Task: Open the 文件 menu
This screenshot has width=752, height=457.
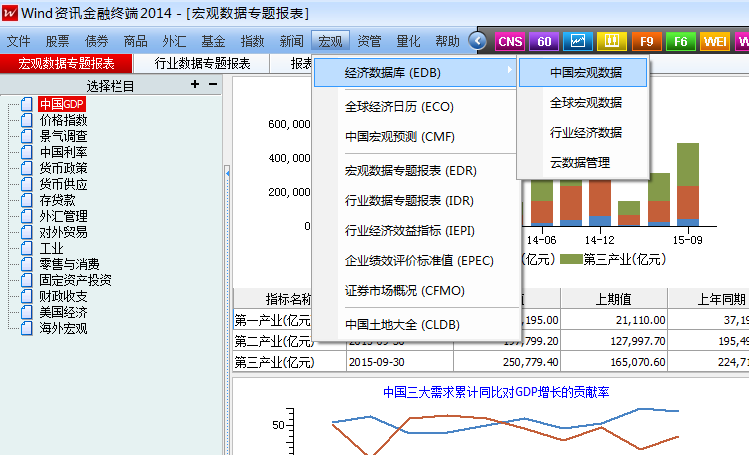Action: (19, 41)
